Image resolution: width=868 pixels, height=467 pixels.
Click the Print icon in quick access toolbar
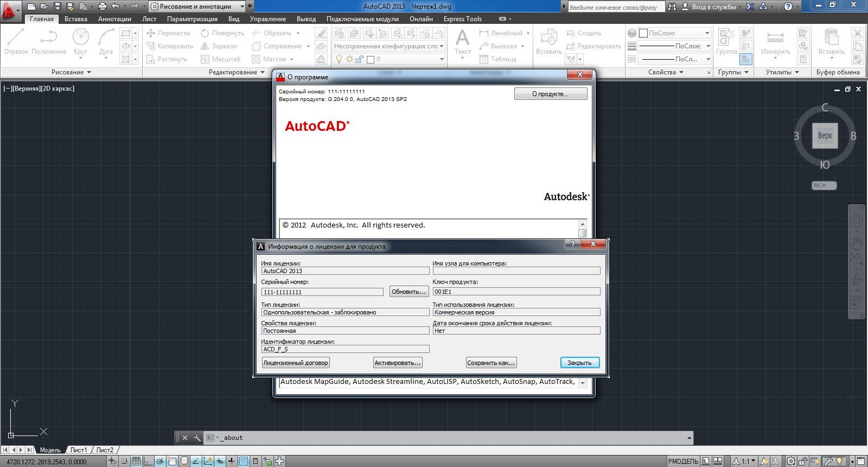tap(102, 7)
